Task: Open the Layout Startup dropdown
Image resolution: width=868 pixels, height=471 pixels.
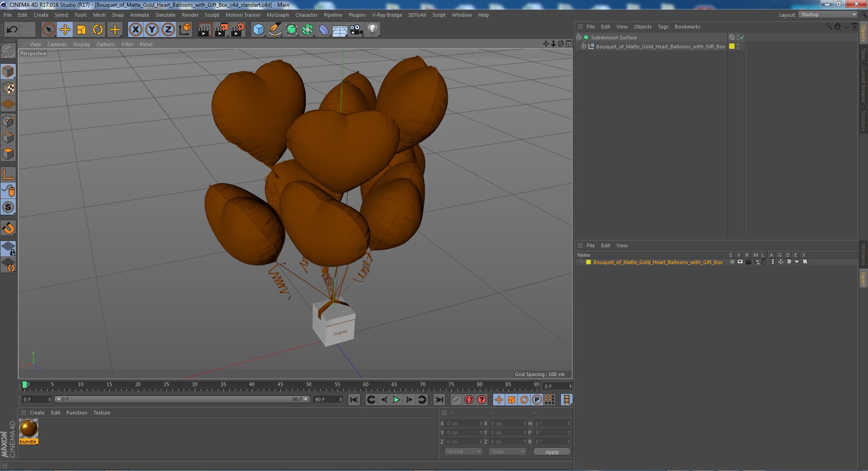Action: coord(828,15)
